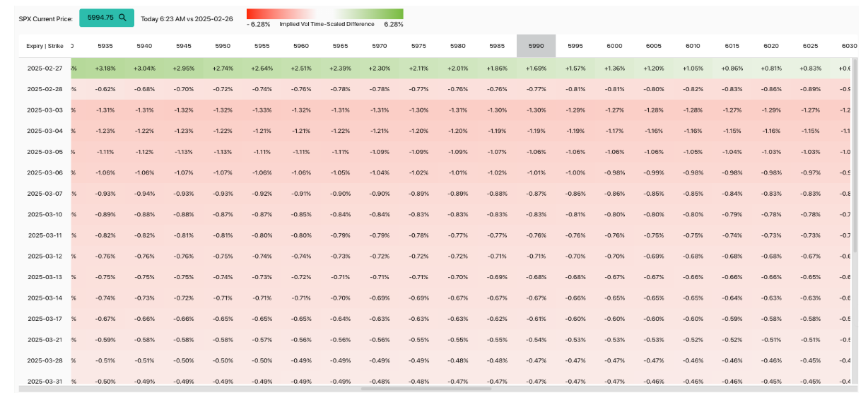The height and width of the screenshot is (400, 868).
Task: Pick the 2025-03-31 expiry row label
Action: pos(45,382)
